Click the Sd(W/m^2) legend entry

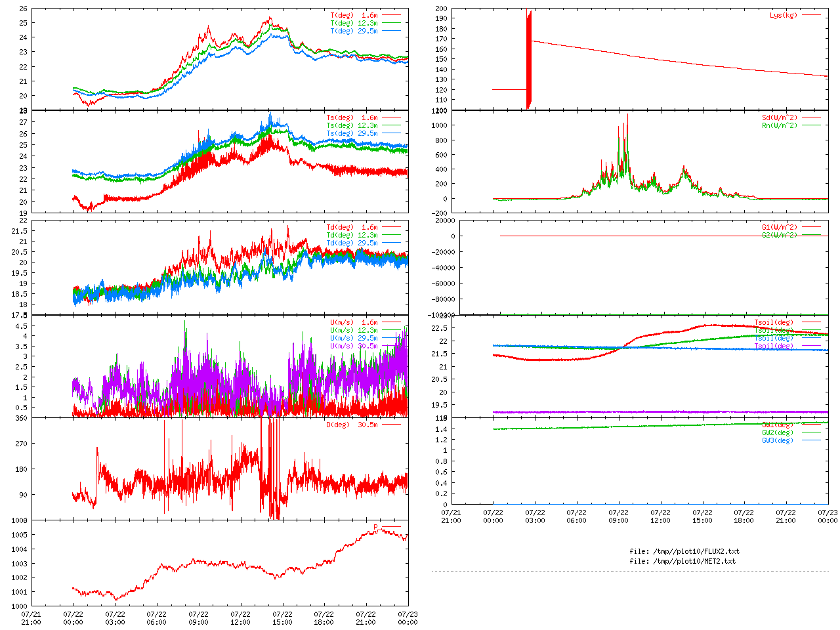[x=779, y=118]
